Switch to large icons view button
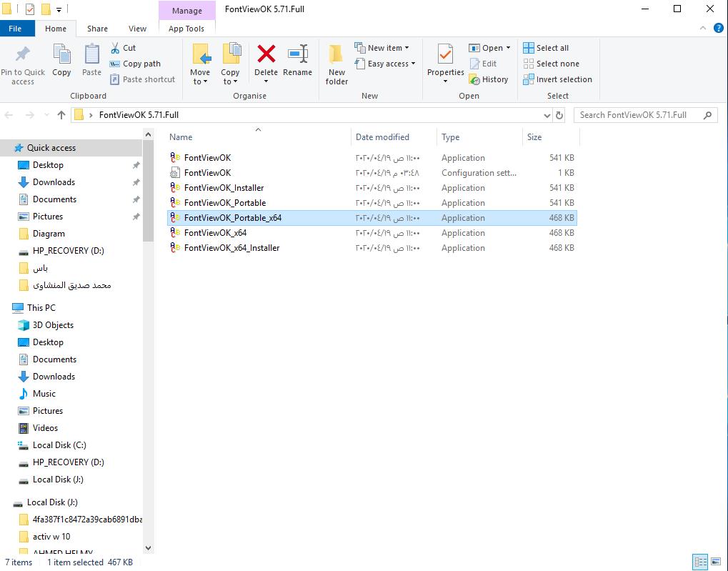728x571 pixels. pos(716,562)
